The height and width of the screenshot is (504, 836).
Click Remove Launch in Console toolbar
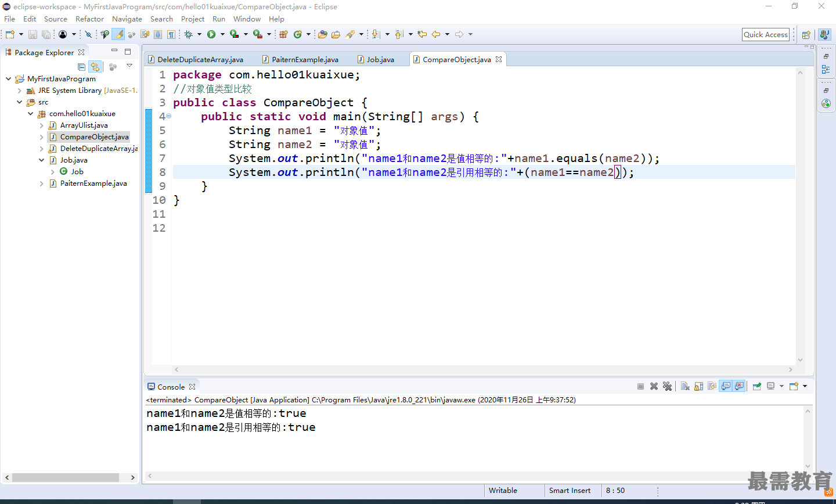[x=654, y=386]
